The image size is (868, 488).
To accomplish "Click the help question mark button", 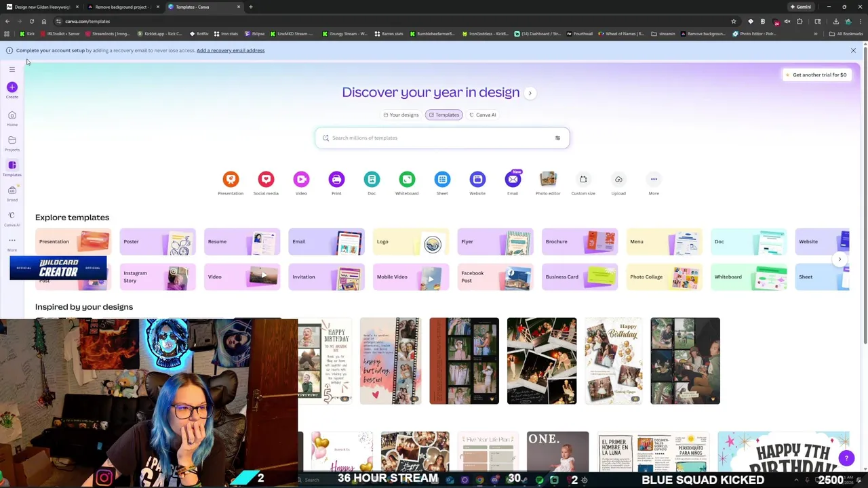I will (846, 458).
